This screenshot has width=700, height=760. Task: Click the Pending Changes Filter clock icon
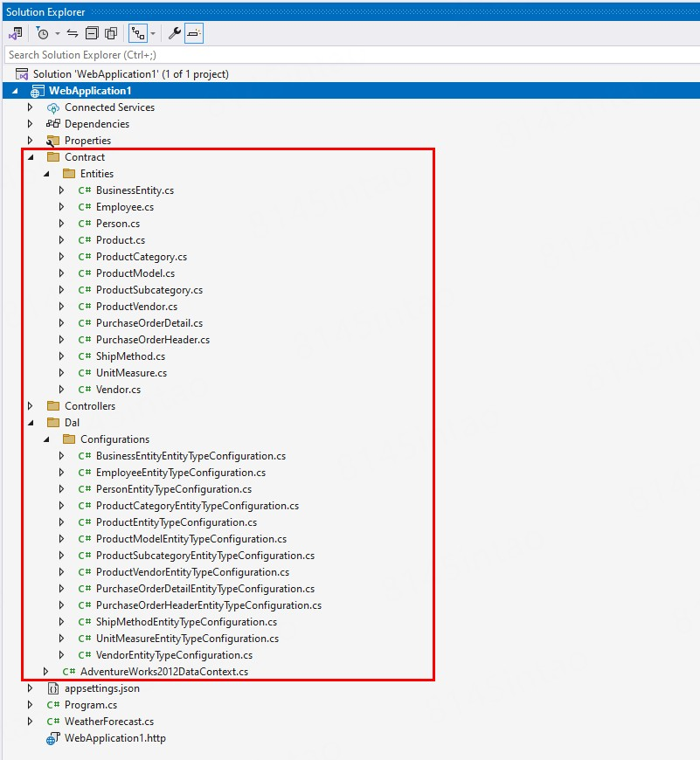pyautogui.click(x=42, y=33)
